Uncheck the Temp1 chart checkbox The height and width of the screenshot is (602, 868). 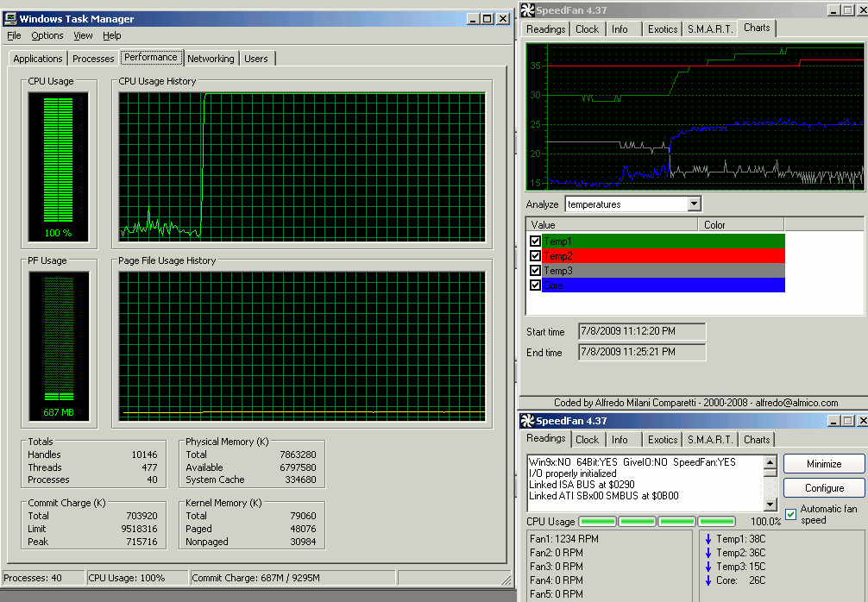pyautogui.click(x=535, y=241)
